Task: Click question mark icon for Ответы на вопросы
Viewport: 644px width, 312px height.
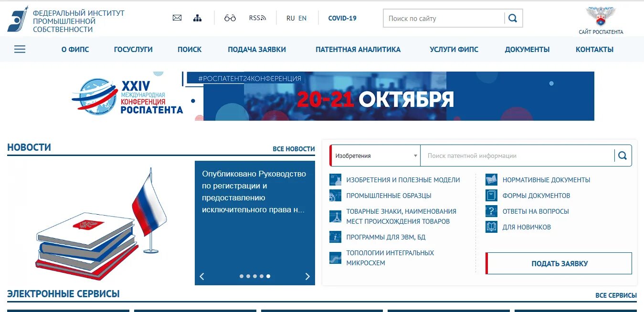Action: click(x=491, y=211)
